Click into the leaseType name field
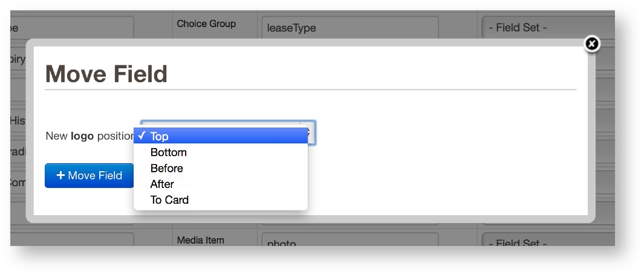The width and height of the screenshot is (644, 275). [350, 28]
